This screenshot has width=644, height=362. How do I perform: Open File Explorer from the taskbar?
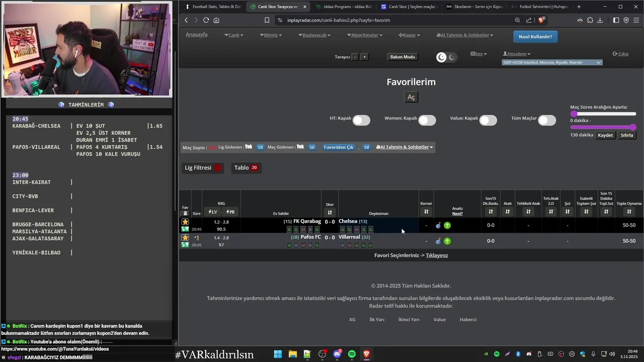tap(292, 354)
